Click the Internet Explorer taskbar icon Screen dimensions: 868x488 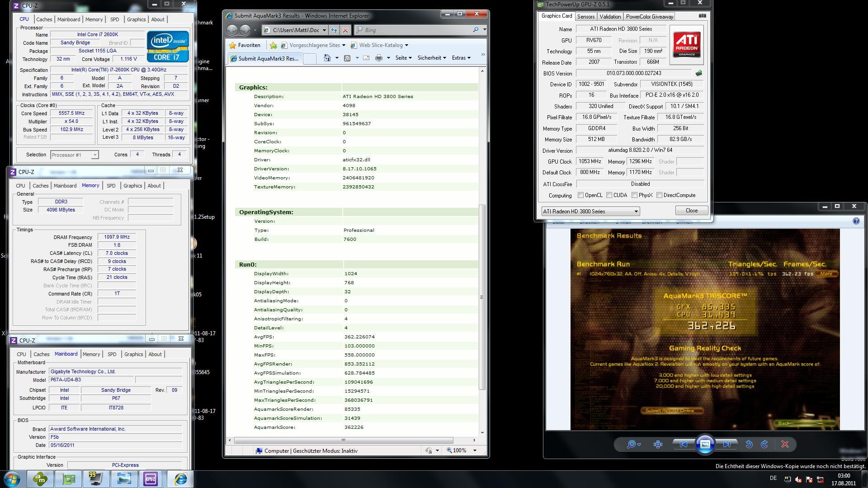(x=180, y=479)
